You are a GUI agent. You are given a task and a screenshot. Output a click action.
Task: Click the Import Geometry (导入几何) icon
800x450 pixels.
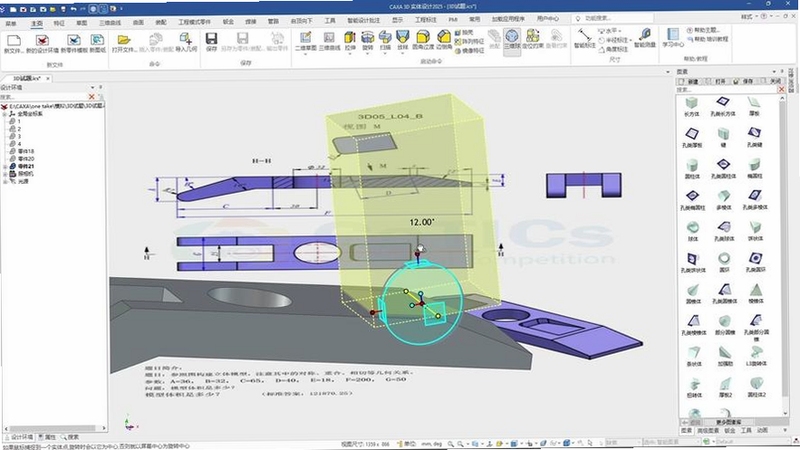point(186,40)
